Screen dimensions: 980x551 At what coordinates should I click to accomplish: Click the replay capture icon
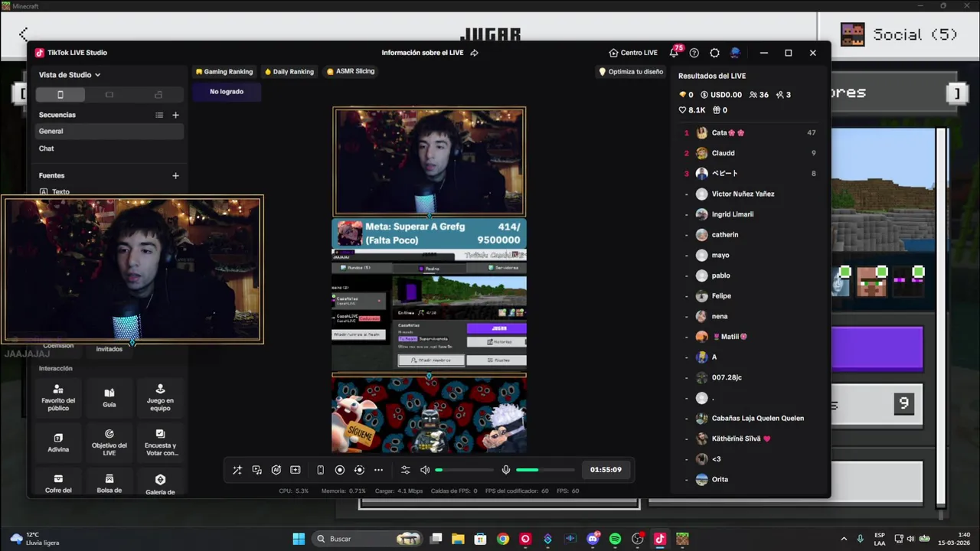point(359,470)
